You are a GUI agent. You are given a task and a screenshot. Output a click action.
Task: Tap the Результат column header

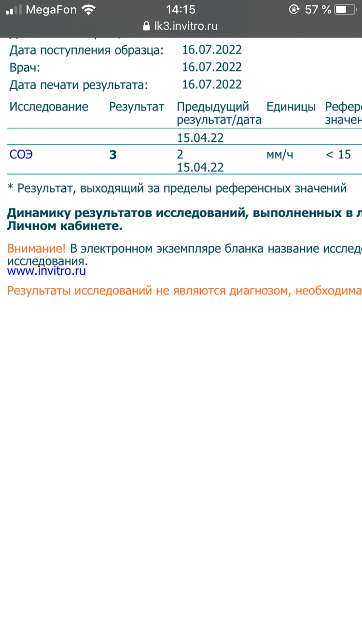tap(137, 107)
